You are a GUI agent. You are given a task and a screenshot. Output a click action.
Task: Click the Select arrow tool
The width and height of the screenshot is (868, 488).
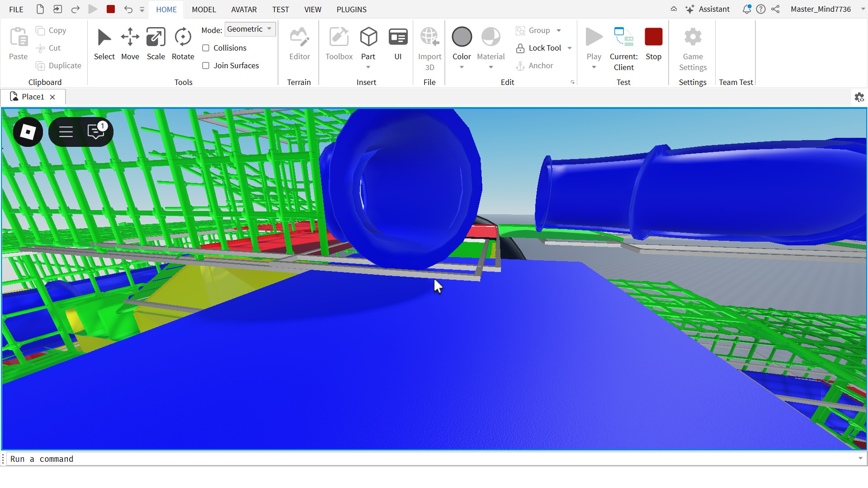(104, 43)
